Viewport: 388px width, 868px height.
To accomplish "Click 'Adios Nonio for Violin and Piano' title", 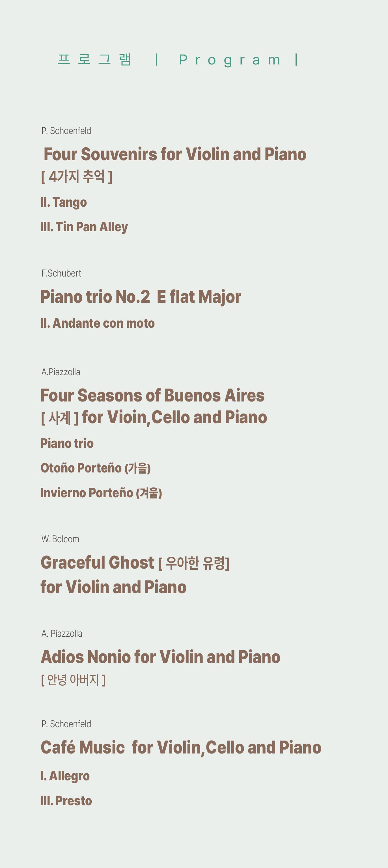I will pos(160,657).
